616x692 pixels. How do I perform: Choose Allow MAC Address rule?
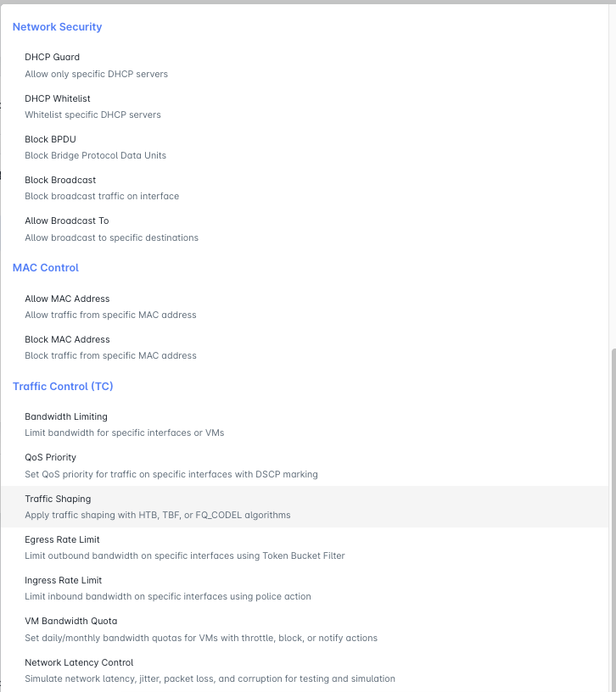[67, 299]
